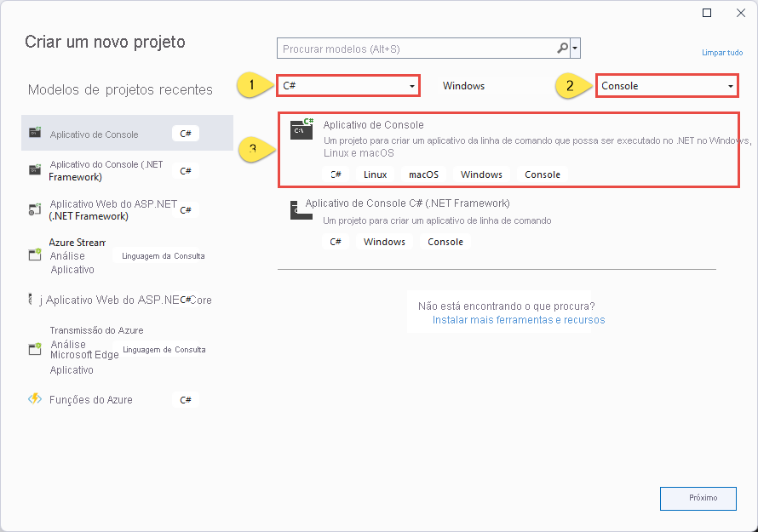Click the Azure Stream Analytics icon
758x532 pixels.
coord(35,255)
